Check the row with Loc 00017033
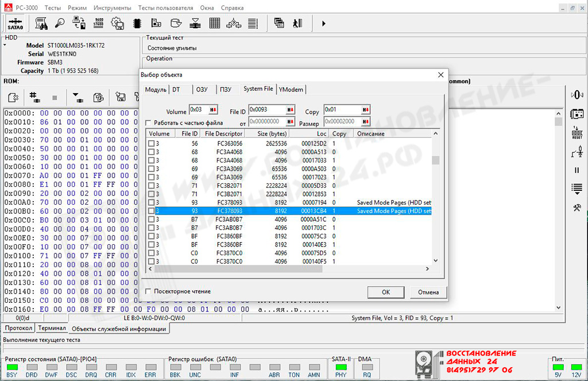 click(x=151, y=160)
